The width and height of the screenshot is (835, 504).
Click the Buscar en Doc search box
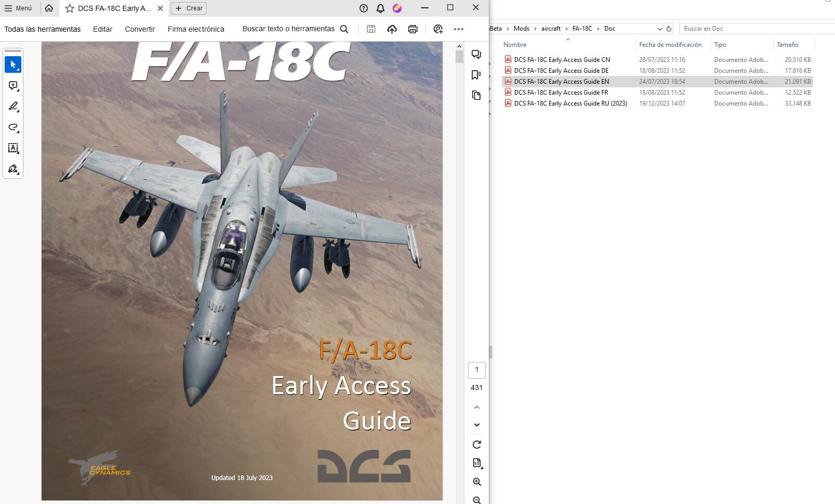[x=757, y=29]
